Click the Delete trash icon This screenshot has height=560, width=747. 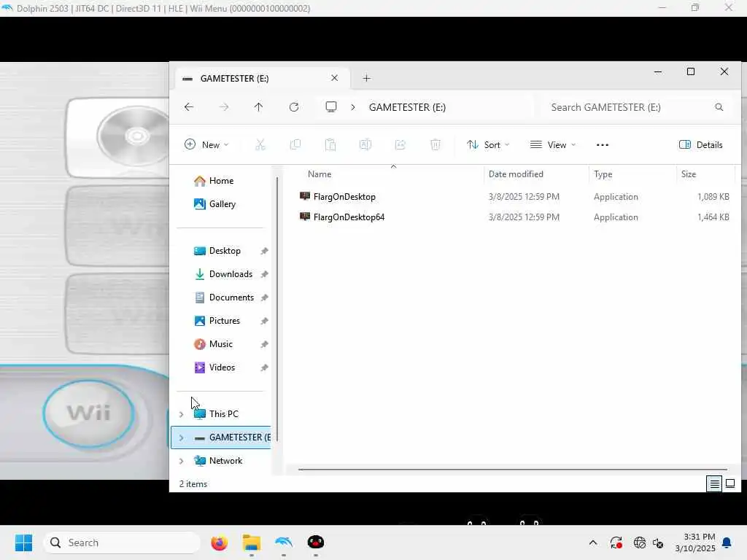pos(436,145)
